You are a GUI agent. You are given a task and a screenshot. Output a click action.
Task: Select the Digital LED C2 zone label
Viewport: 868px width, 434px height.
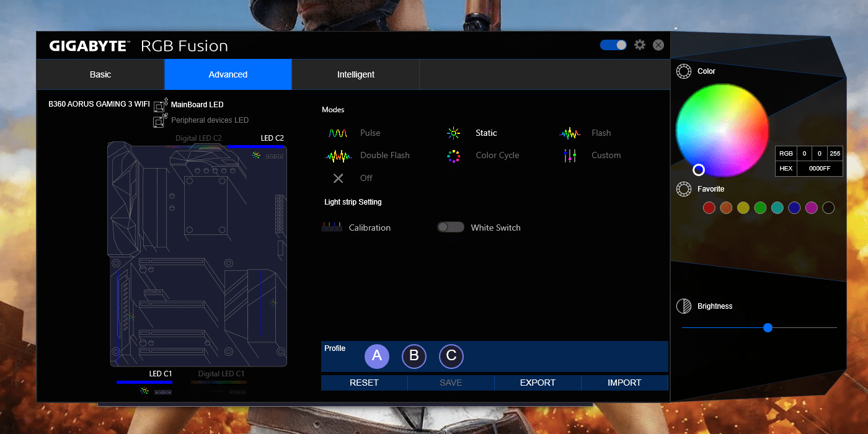point(198,138)
